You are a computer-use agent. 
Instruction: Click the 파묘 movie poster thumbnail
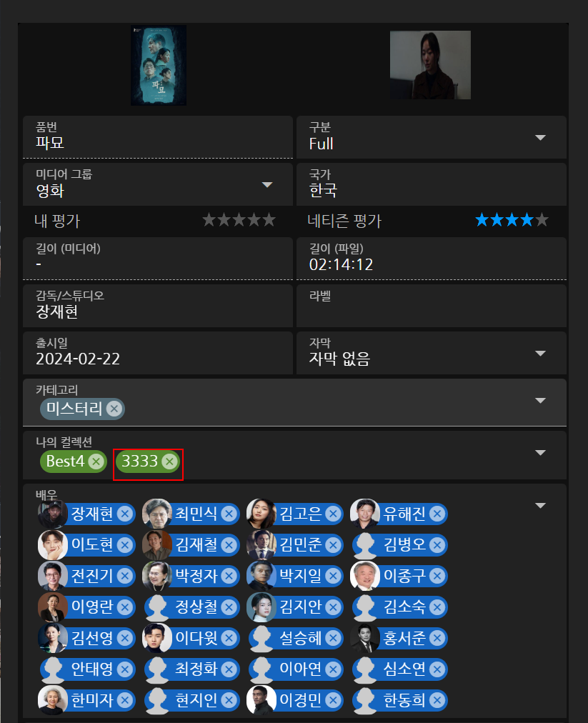point(159,66)
